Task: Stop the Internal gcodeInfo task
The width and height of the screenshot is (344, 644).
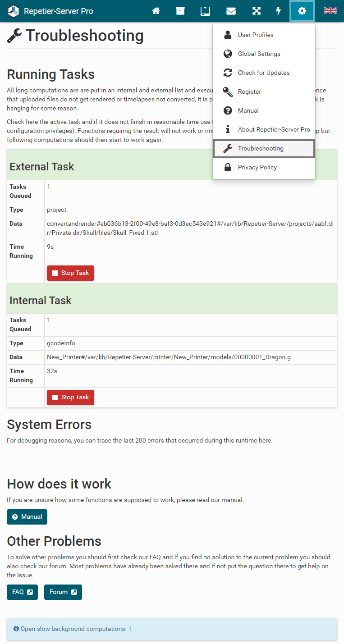Action: [70, 397]
